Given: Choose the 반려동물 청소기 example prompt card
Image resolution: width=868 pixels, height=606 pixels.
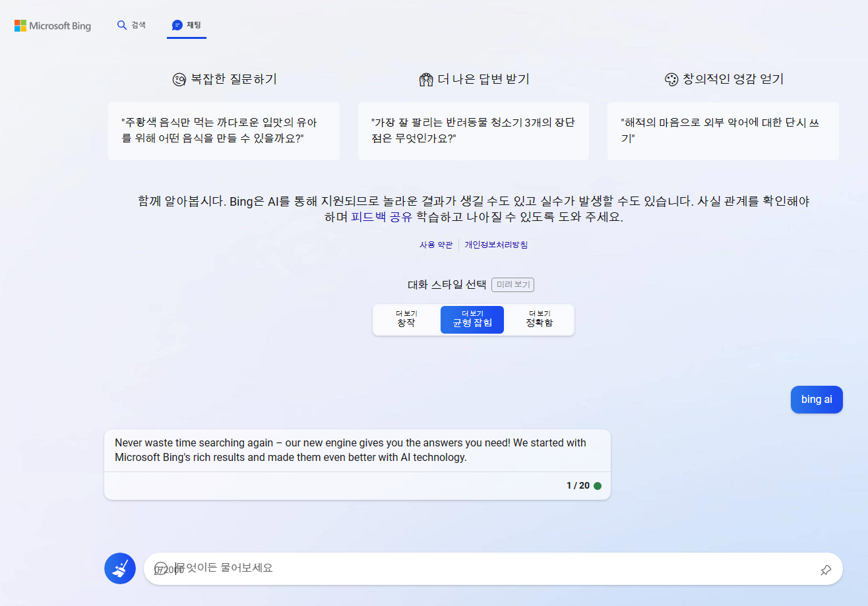Looking at the screenshot, I should (x=473, y=131).
